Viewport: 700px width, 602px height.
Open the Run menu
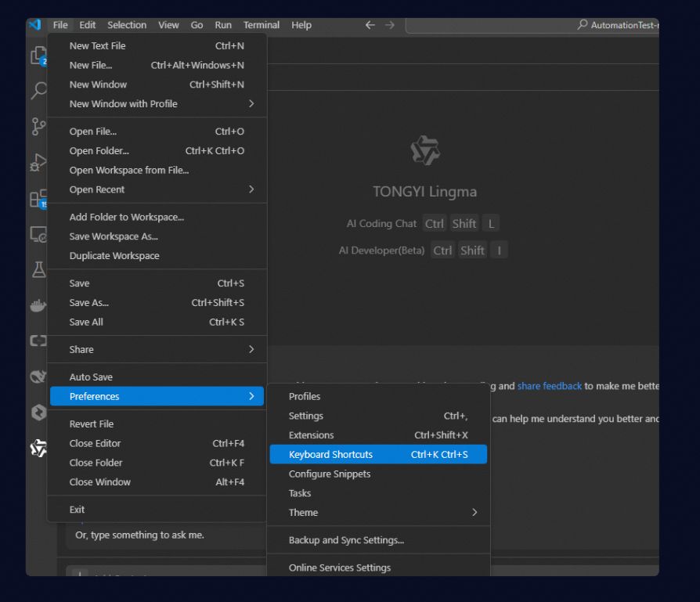point(223,25)
